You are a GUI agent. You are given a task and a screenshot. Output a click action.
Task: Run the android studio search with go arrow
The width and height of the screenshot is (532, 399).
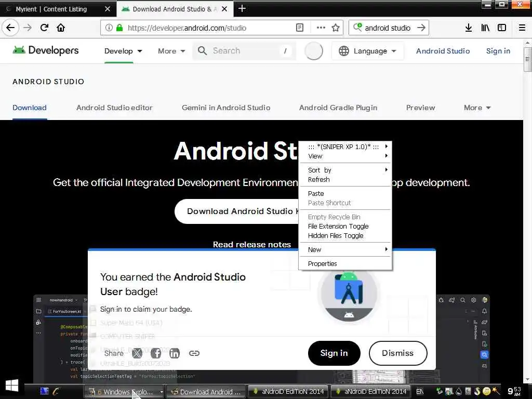tap(421, 28)
